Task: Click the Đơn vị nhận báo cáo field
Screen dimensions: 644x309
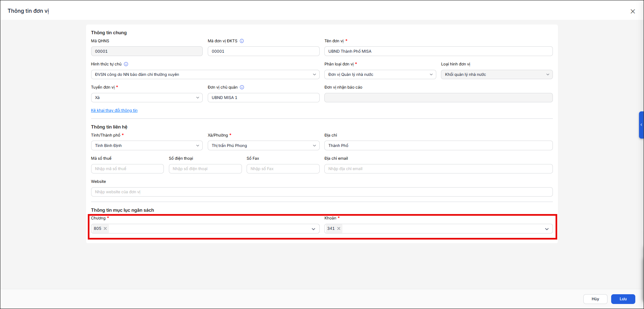Action: 438,98
